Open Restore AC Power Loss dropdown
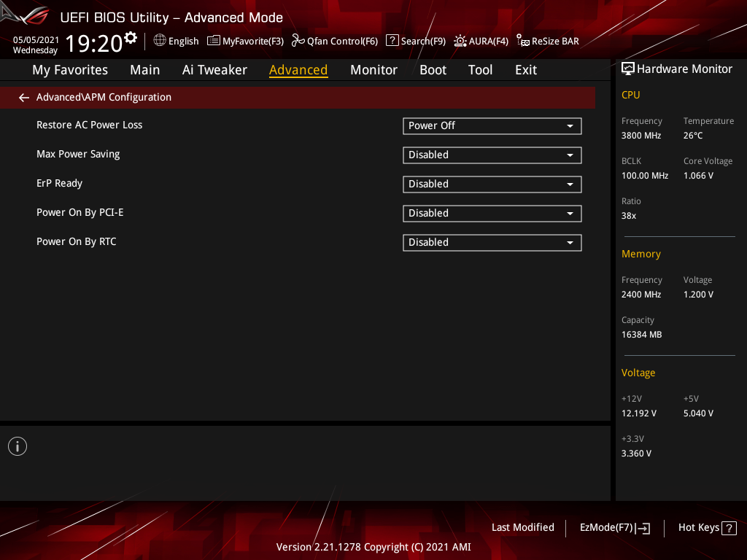The height and width of the screenshot is (560, 747). coord(492,126)
